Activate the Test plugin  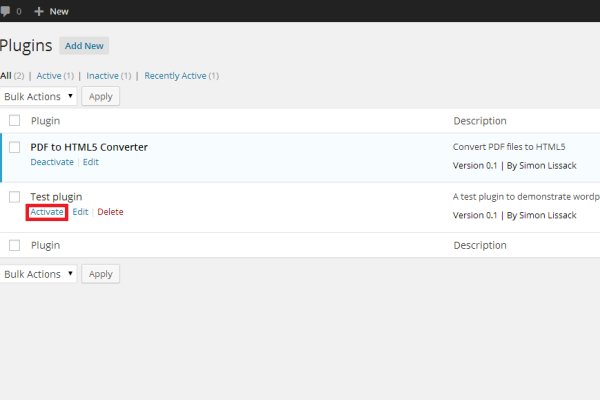47,212
